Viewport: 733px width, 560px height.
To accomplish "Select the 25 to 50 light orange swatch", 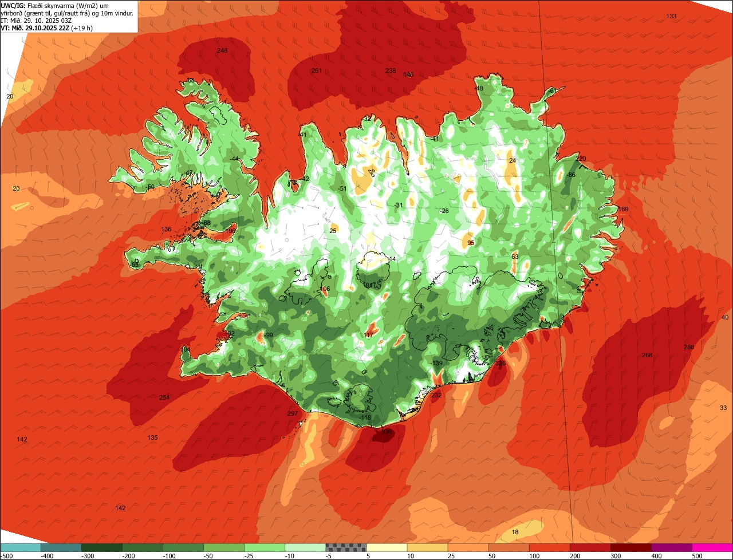I will (468, 547).
